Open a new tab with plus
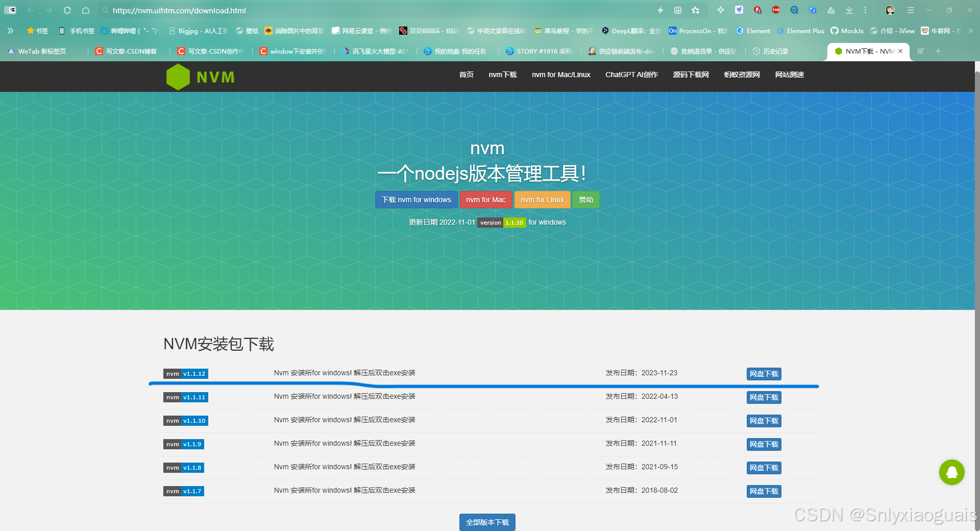The height and width of the screenshot is (531, 980). click(x=938, y=51)
